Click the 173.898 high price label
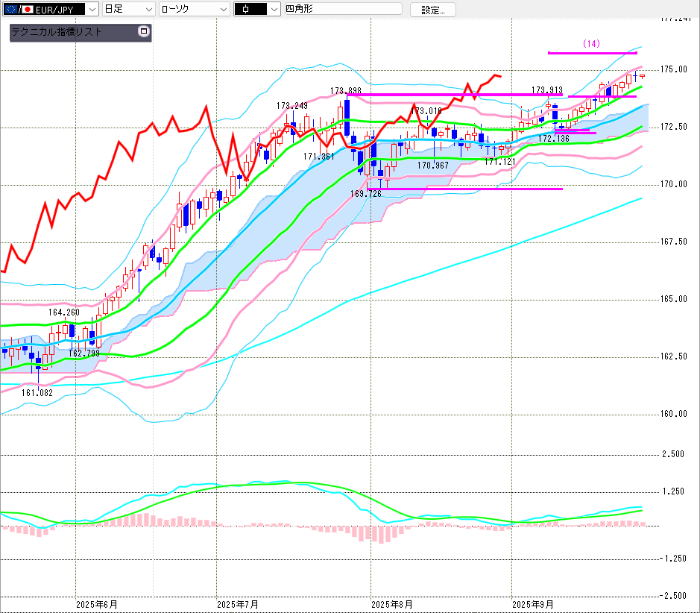700x613 pixels. click(x=346, y=91)
